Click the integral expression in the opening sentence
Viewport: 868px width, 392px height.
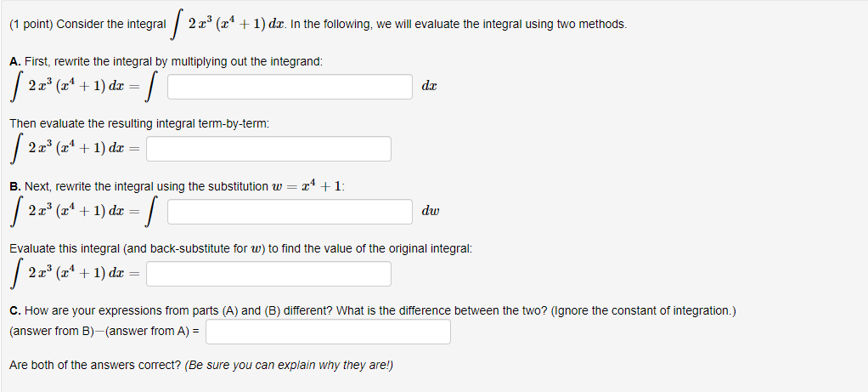coord(225,25)
